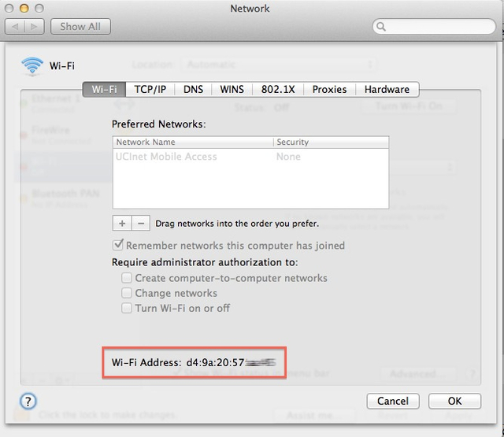Click the Show All button
The image size is (504, 437).
coord(80,26)
